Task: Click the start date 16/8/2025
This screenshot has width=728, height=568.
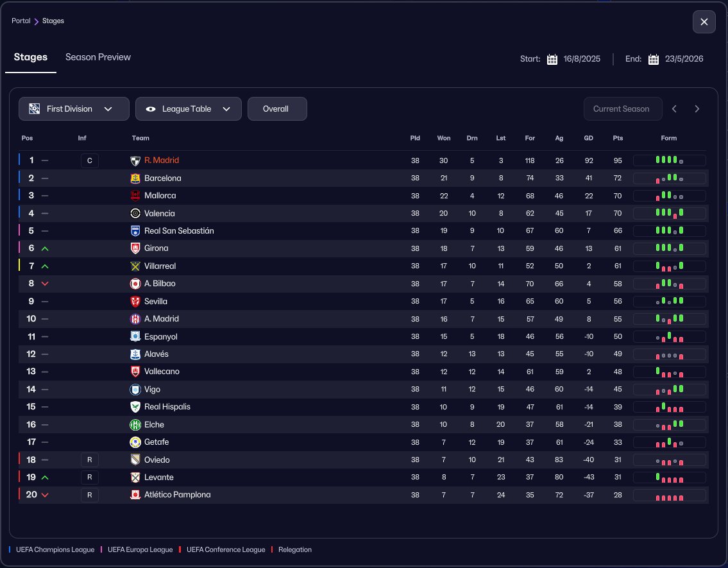Action: point(582,59)
